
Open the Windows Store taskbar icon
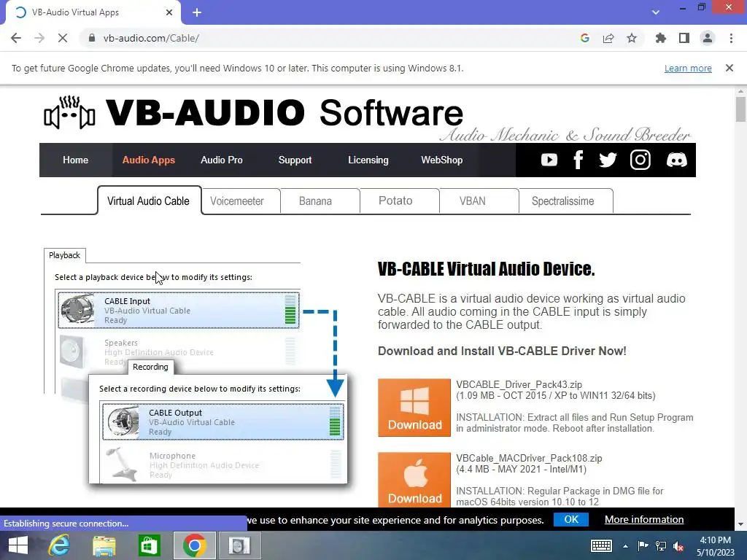point(149,545)
